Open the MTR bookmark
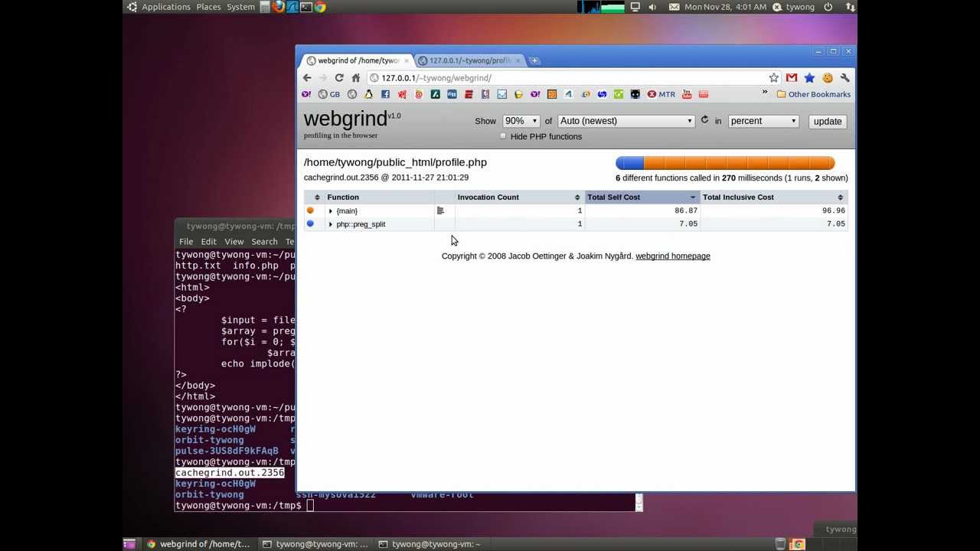980x551 pixels. point(661,94)
